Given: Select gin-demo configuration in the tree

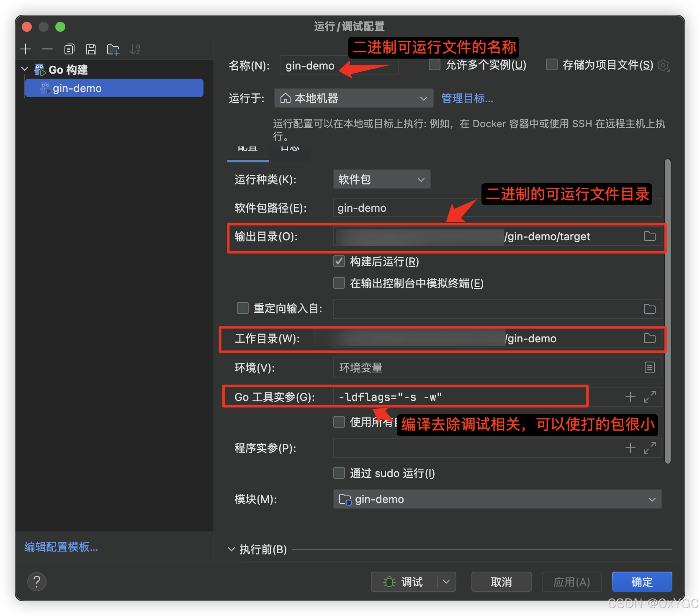Looking at the screenshot, I should (x=114, y=88).
